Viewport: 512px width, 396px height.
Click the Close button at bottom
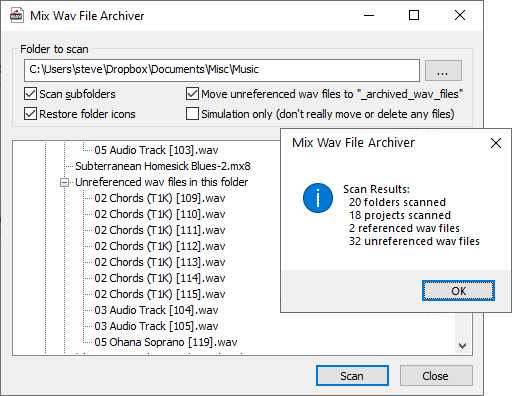tap(436, 376)
